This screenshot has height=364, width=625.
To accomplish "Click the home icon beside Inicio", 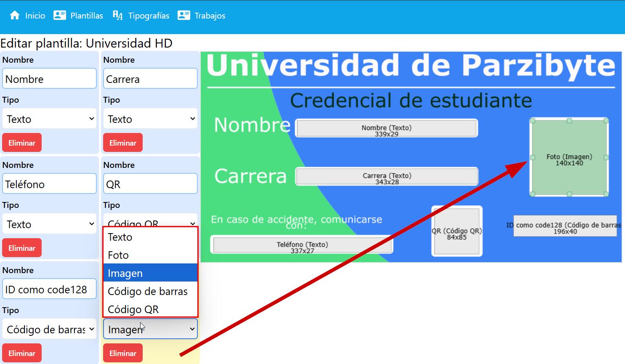I will coord(15,16).
